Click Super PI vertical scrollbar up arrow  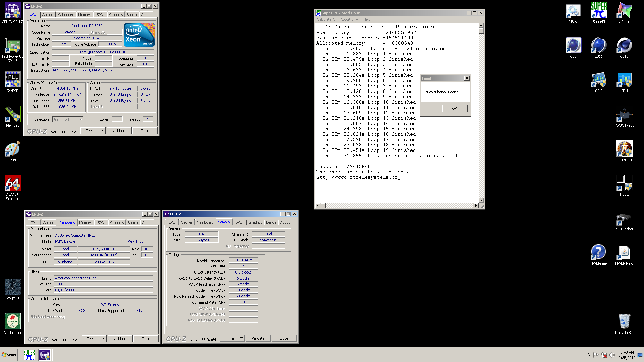pos(481,25)
